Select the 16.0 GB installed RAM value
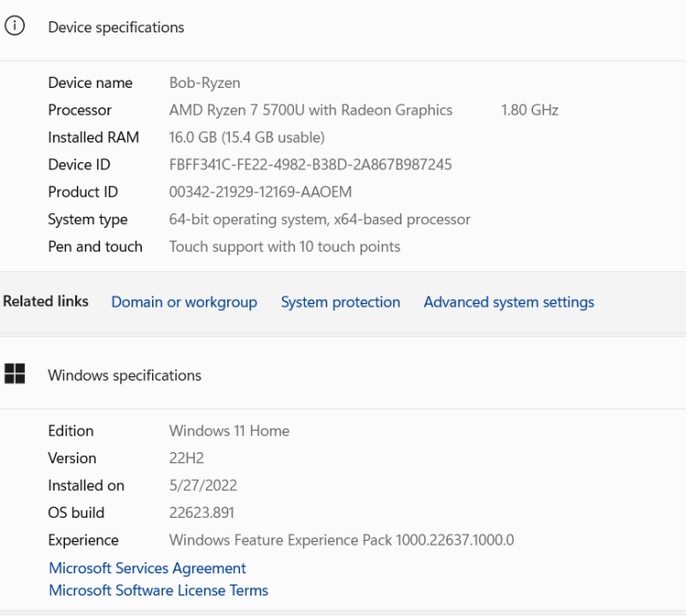686x616 pixels. coord(247,137)
